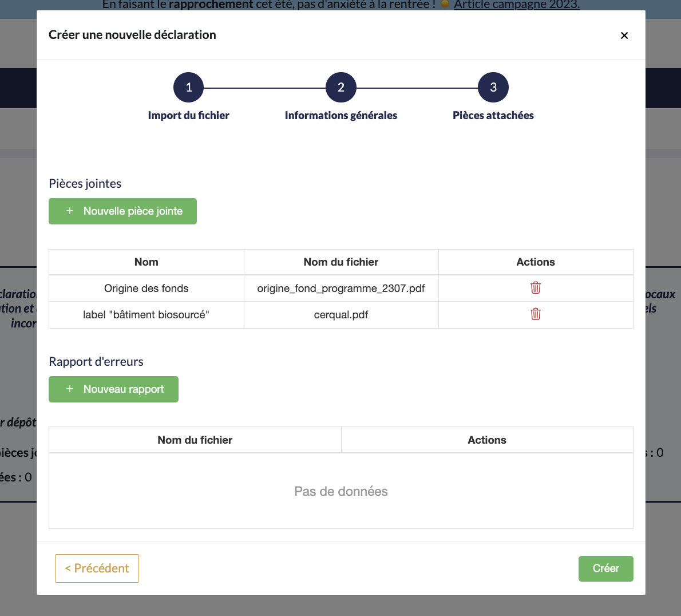Delete the Origine des fonds attachment
The width and height of the screenshot is (681, 616).
[536, 288]
